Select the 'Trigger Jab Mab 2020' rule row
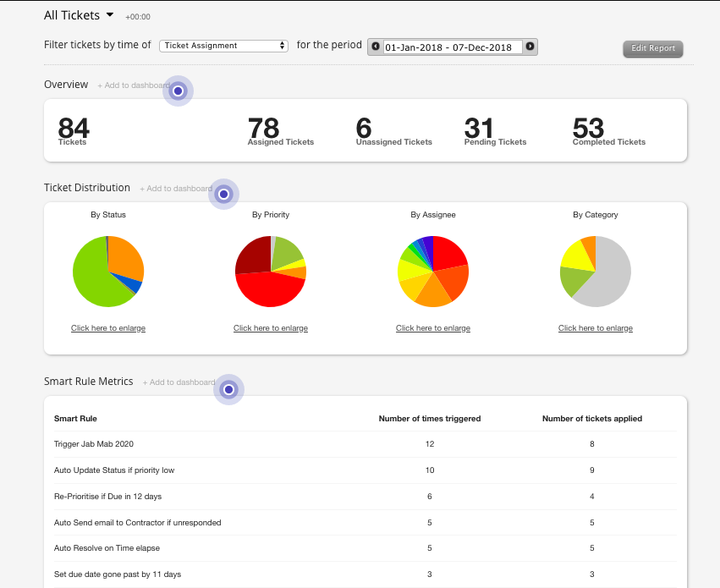Screen dimensions: 720x588 pyautogui.click(x=94, y=443)
